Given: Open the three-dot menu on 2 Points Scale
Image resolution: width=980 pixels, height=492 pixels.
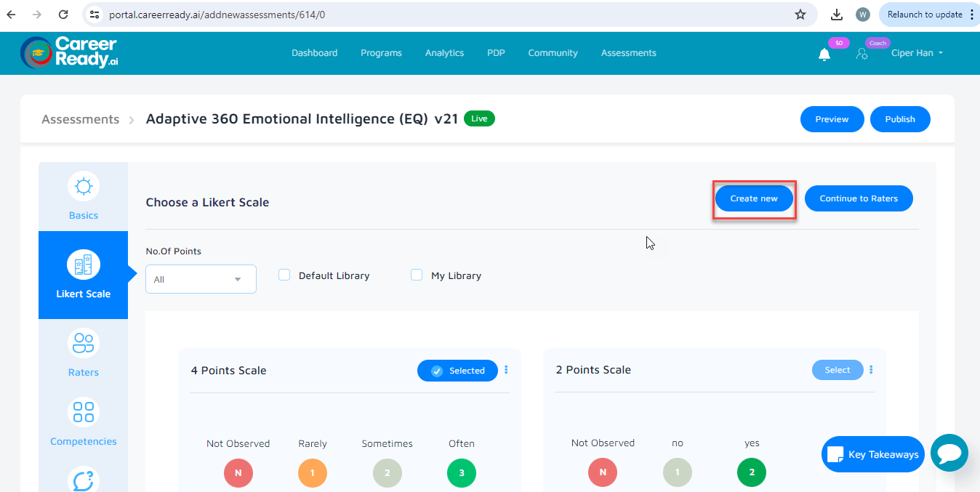Looking at the screenshot, I should coord(870,370).
